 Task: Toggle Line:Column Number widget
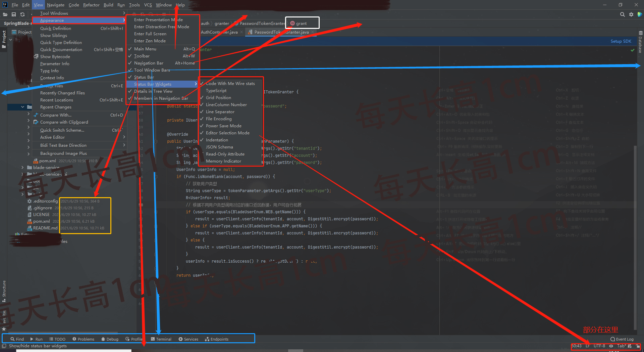(231, 105)
